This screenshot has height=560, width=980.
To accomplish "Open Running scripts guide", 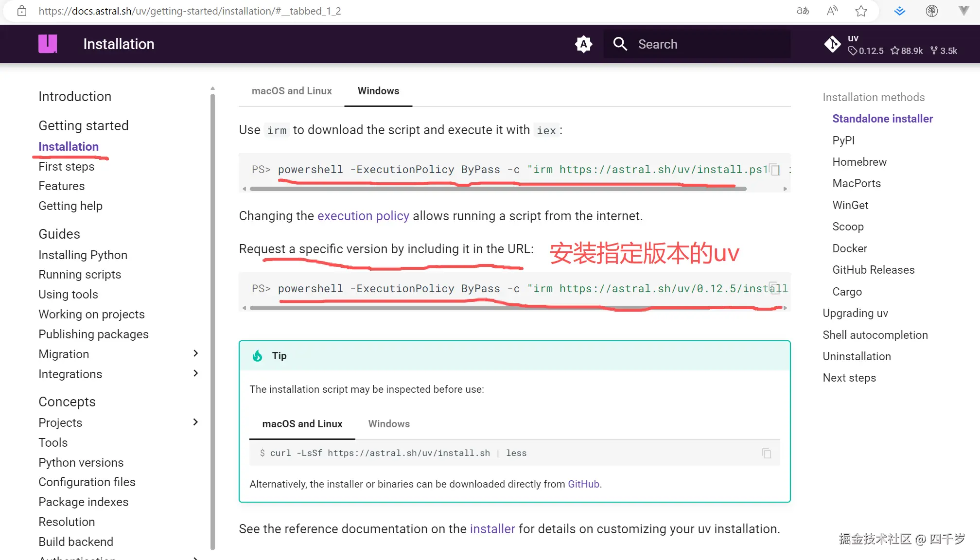I will pos(80,274).
